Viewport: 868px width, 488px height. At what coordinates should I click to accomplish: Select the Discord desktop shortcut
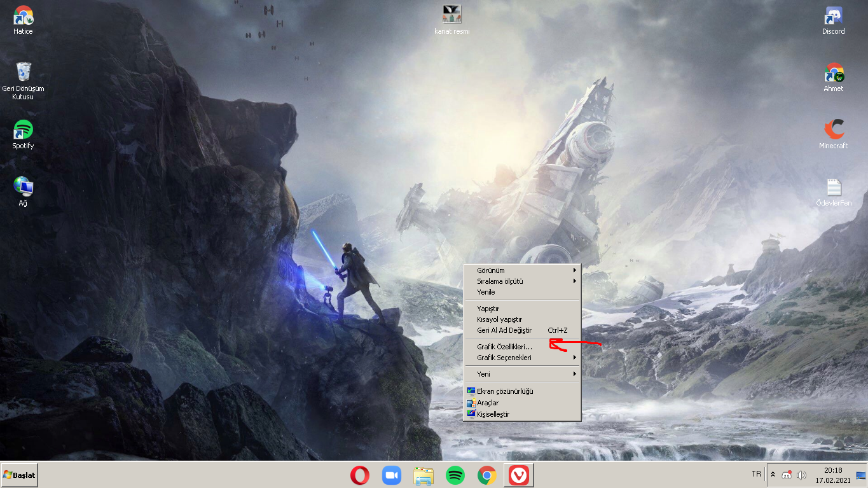[x=834, y=20]
